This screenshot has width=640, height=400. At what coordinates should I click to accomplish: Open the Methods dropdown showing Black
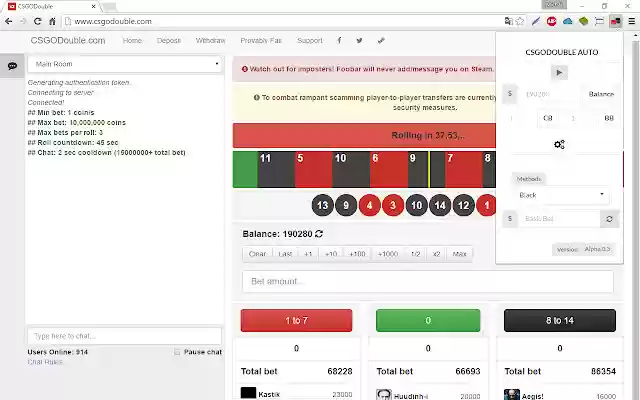(561, 195)
